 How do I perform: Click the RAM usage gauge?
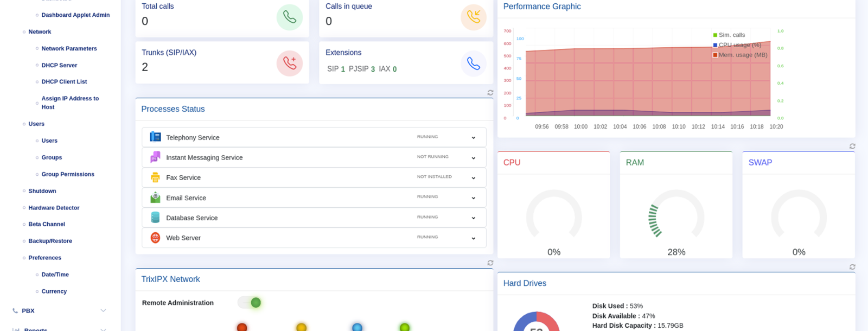676,217
